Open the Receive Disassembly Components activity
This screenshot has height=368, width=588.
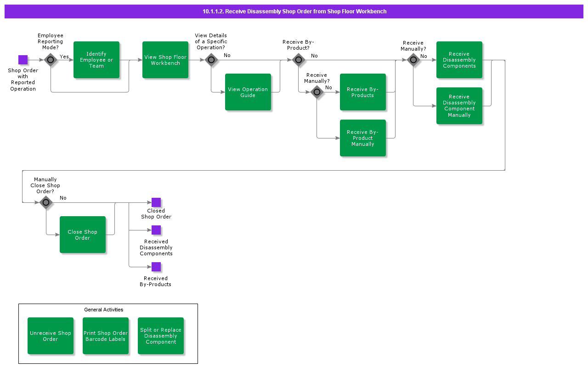459,60
